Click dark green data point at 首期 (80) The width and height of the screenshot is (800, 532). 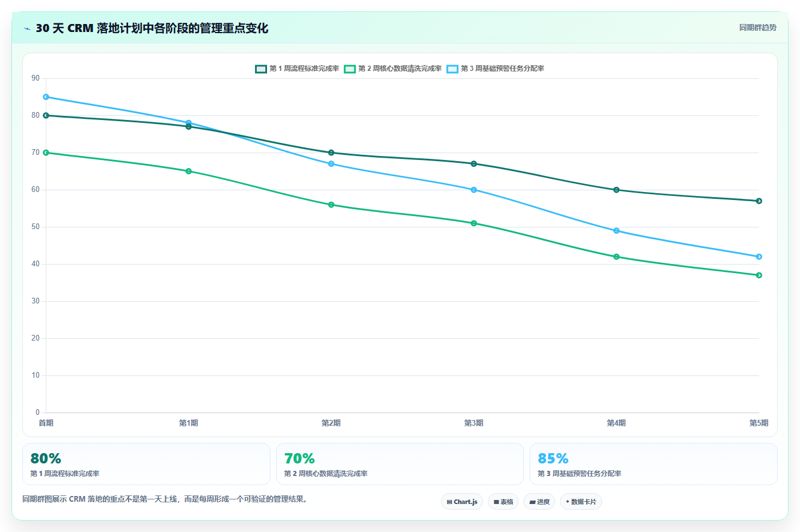pyautogui.click(x=46, y=115)
